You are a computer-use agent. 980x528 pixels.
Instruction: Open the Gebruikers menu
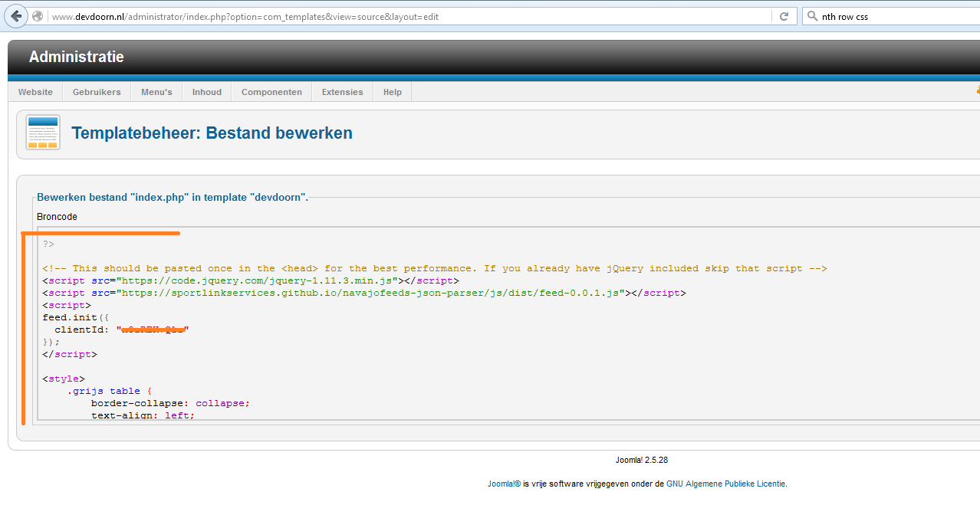click(x=97, y=92)
